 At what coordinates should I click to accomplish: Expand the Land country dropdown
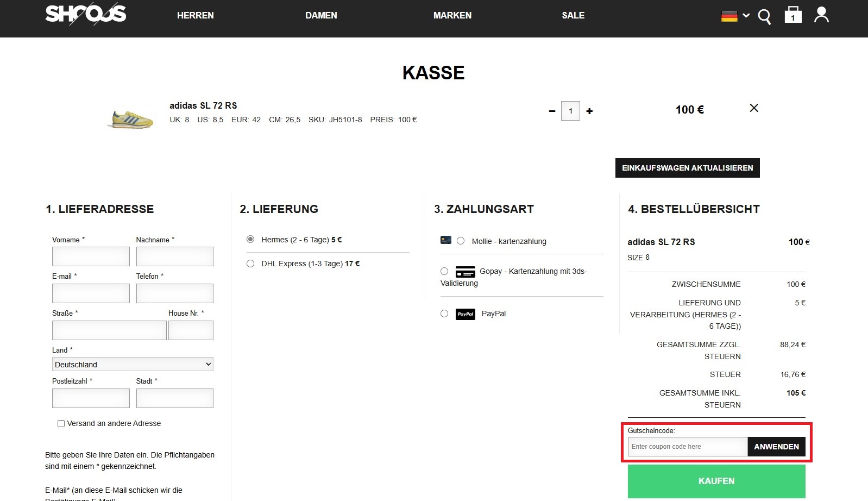133,364
